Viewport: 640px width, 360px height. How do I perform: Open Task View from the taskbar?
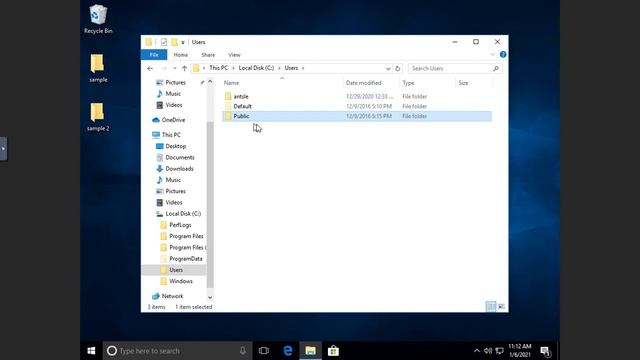click(264, 351)
